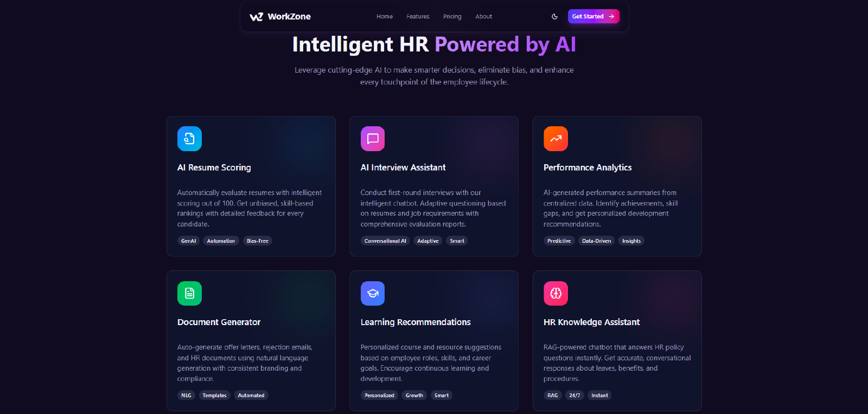This screenshot has height=414, width=868.
Task: Navigate to About in navbar
Action: point(483,17)
